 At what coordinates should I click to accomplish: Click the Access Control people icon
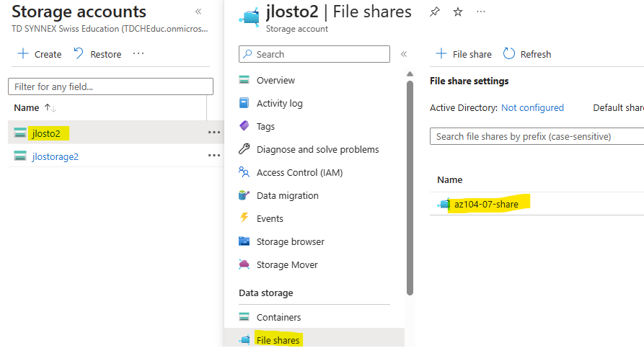pos(244,171)
